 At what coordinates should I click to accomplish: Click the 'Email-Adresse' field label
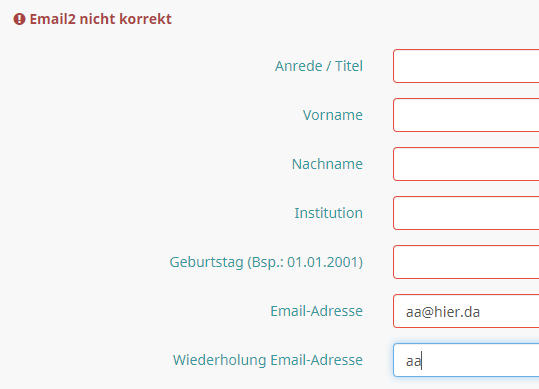pyautogui.click(x=316, y=311)
